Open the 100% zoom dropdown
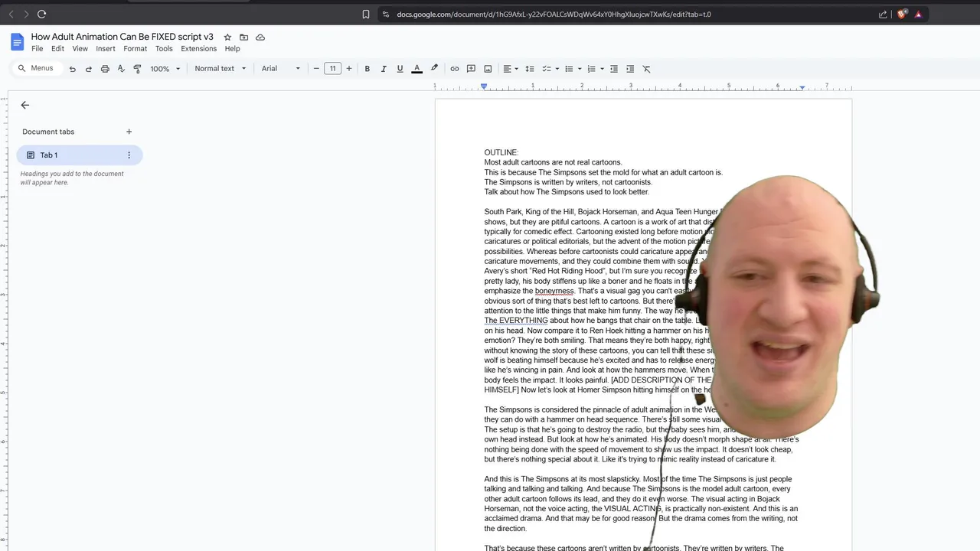The image size is (980, 551). 165,69
